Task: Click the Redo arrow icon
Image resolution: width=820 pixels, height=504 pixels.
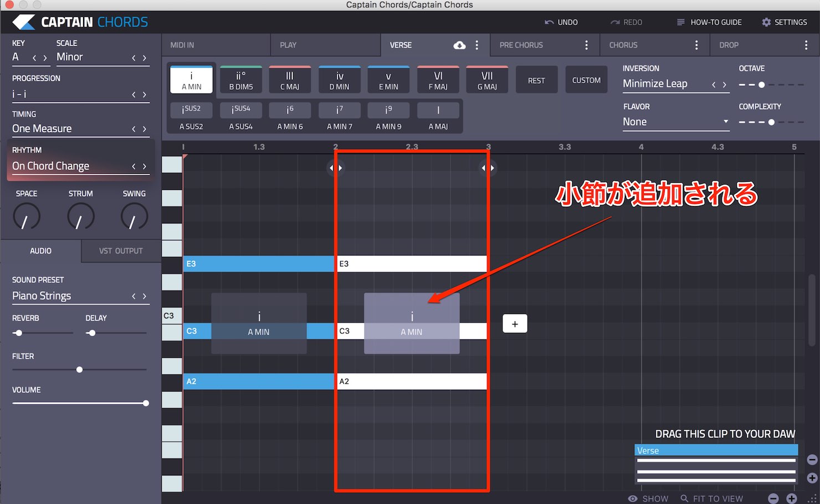Action: pyautogui.click(x=615, y=22)
